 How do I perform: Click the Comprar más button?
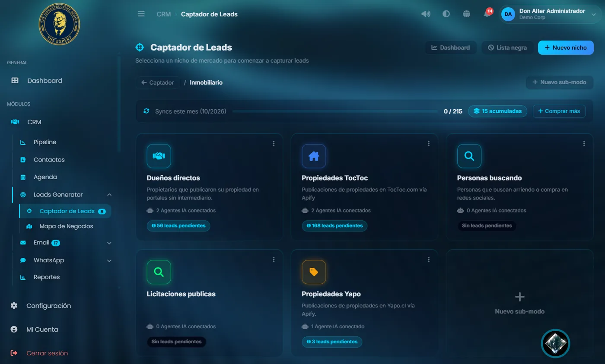(559, 111)
